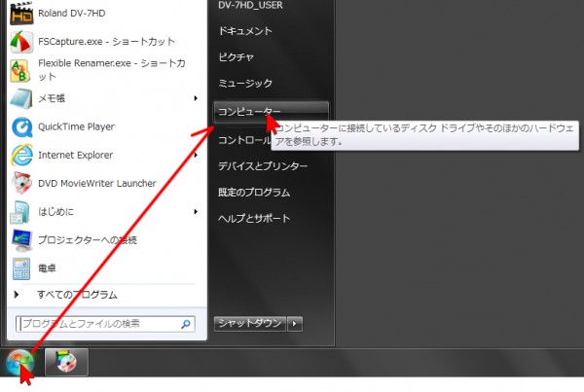Open the DV-7HD_USER folder
This screenshot has width=584, height=392.
click(250, 5)
